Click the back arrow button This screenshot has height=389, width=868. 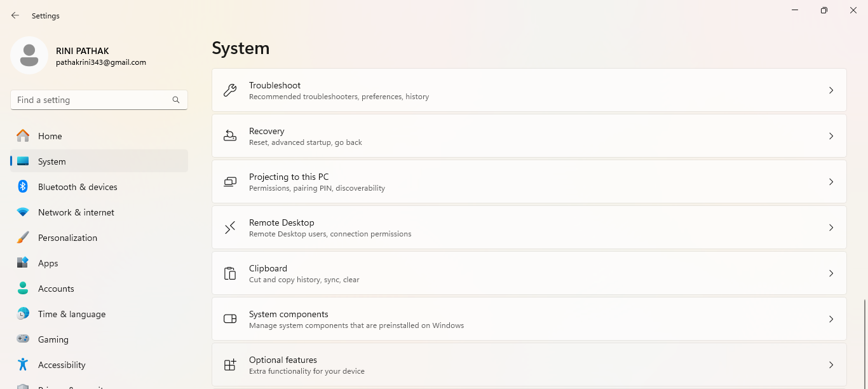click(x=15, y=15)
